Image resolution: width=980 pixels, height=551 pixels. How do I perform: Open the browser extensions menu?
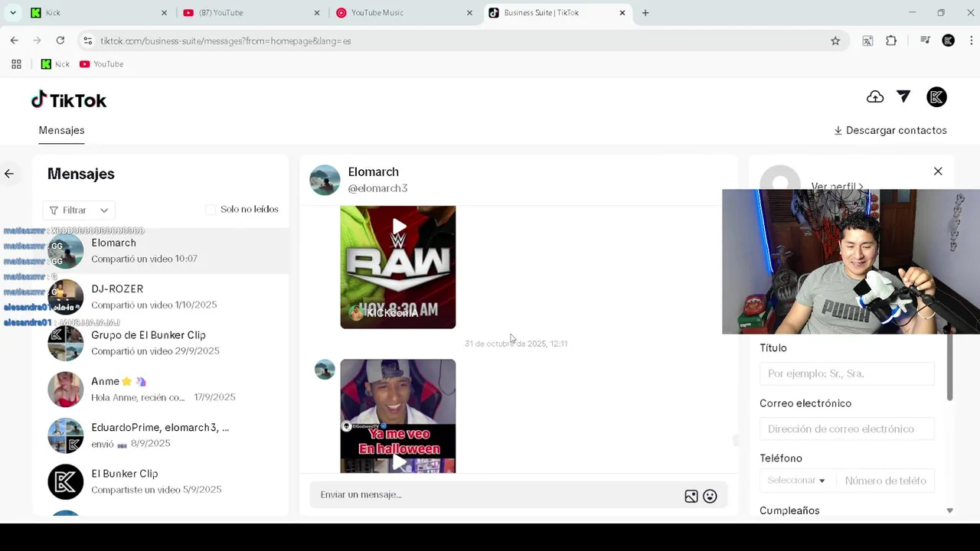(x=891, y=41)
